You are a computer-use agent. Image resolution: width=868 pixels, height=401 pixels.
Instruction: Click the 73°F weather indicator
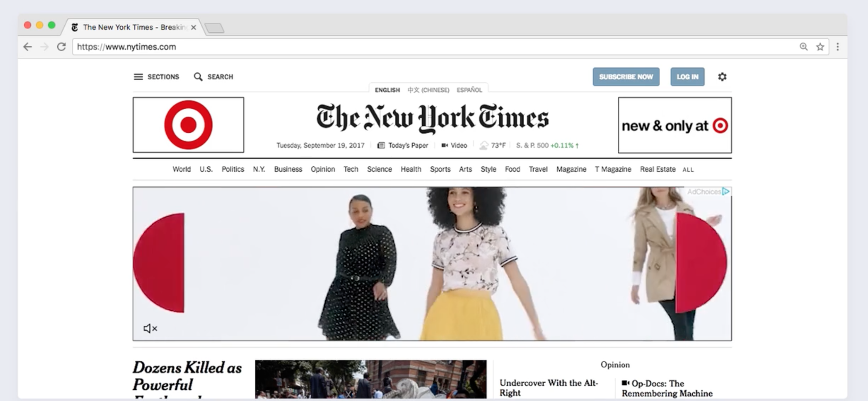point(492,145)
